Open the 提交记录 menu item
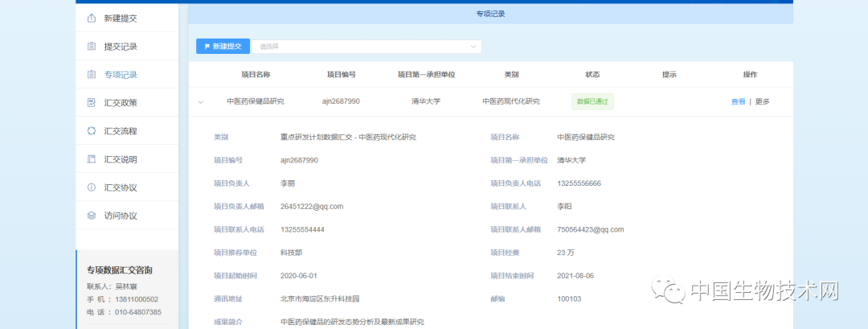This screenshot has width=868, height=329. (121, 46)
